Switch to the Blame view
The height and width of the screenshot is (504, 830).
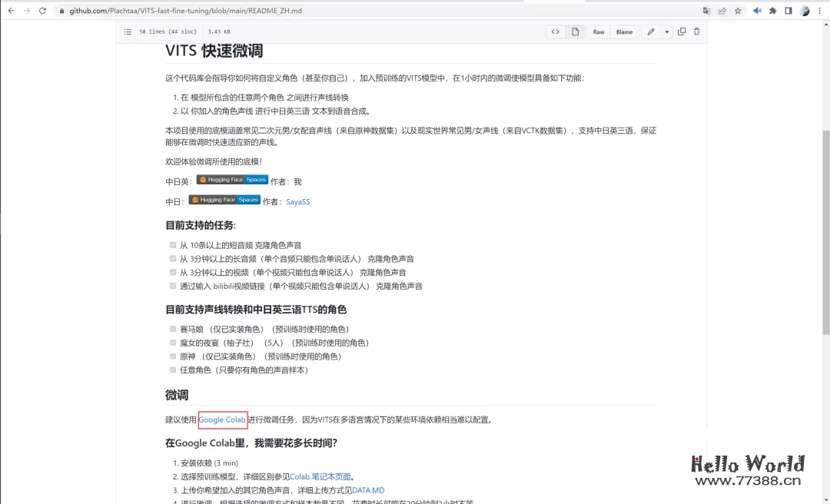click(625, 31)
